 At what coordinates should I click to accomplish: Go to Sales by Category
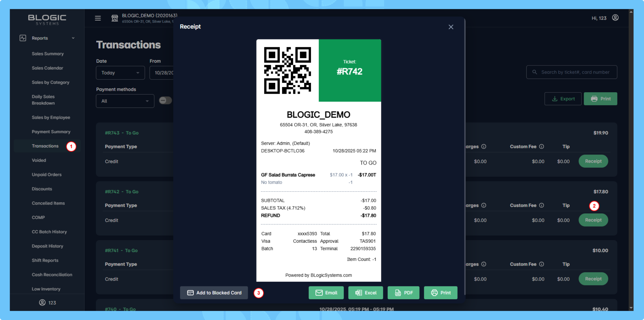[x=51, y=82]
